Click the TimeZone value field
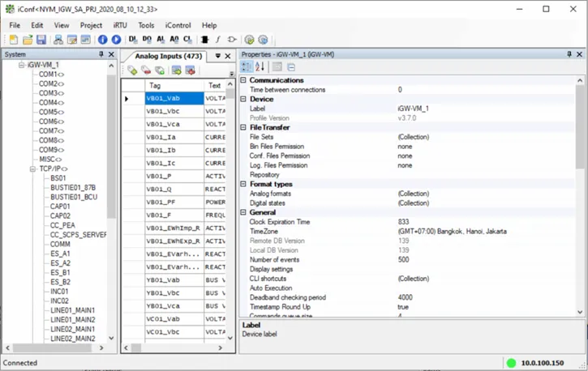 [485, 232]
